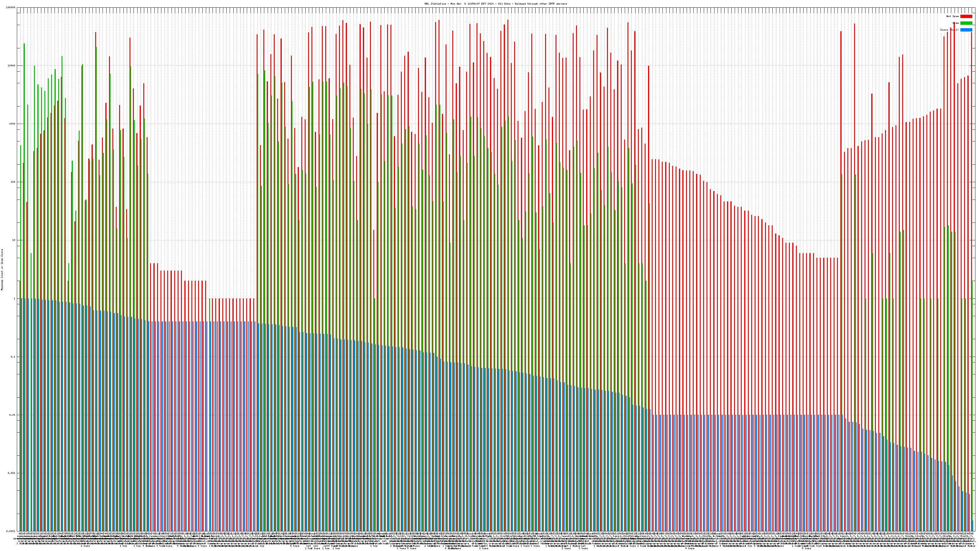Click the vertical "Message Count or Spam Score" axis title
This screenshot has width=980, height=551.
click(2, 270)
